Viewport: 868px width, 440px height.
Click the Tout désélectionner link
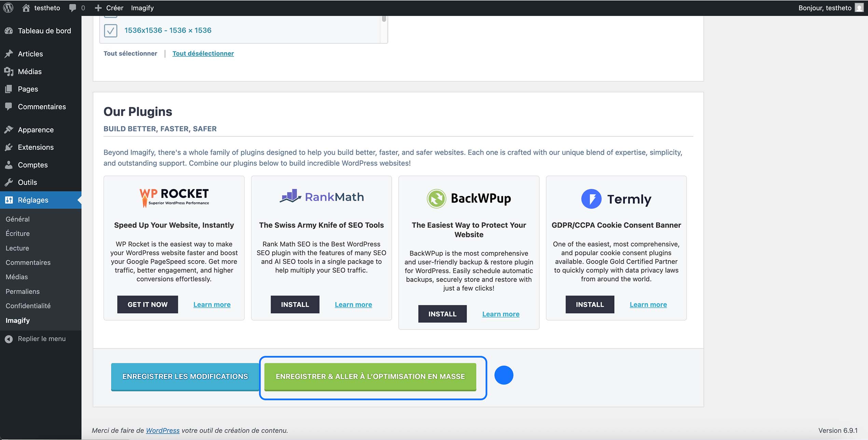(x=203, y=53)
